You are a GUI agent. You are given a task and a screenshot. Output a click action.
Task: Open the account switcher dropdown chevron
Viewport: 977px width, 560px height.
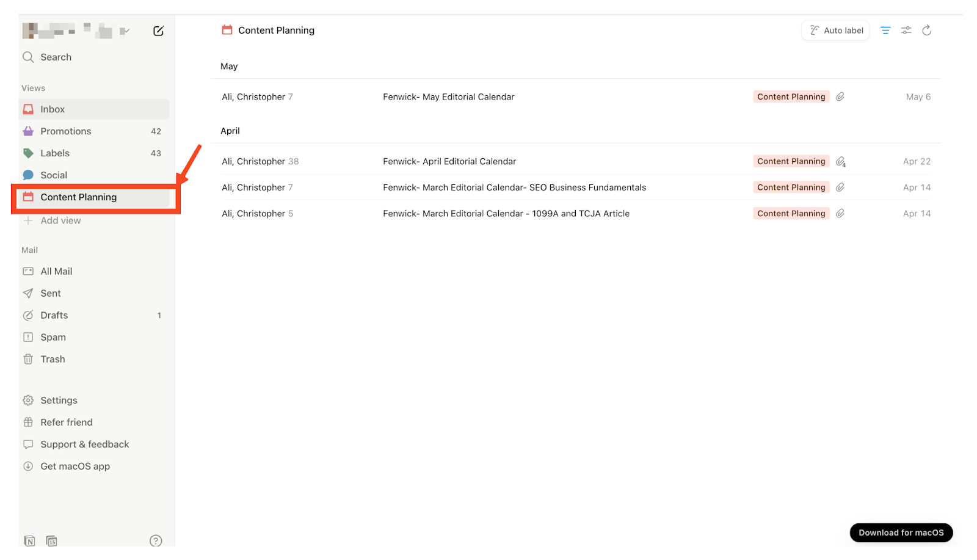(x=125, y=31)
